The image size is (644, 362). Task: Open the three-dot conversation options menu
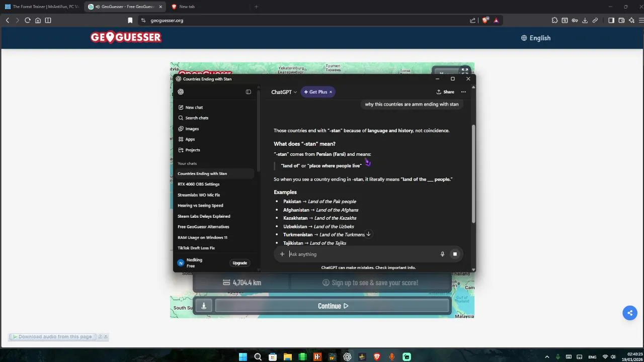click(x=463, y=92)
